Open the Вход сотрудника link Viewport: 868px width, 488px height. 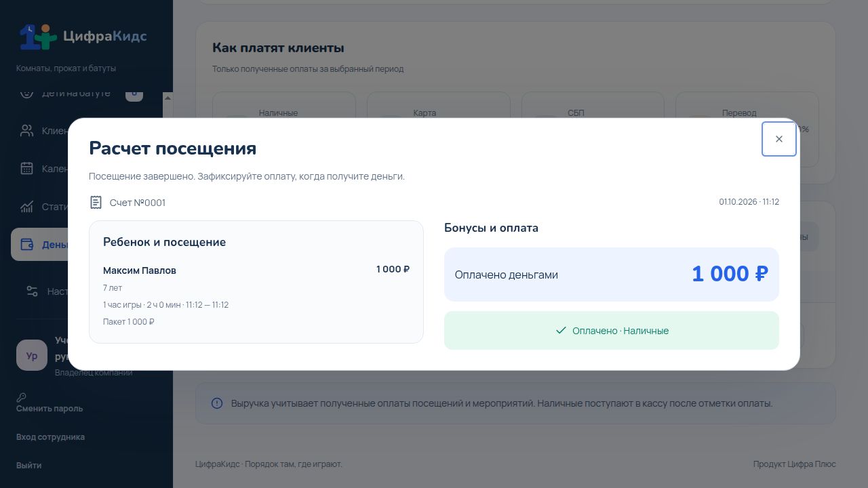click(50, 437)
